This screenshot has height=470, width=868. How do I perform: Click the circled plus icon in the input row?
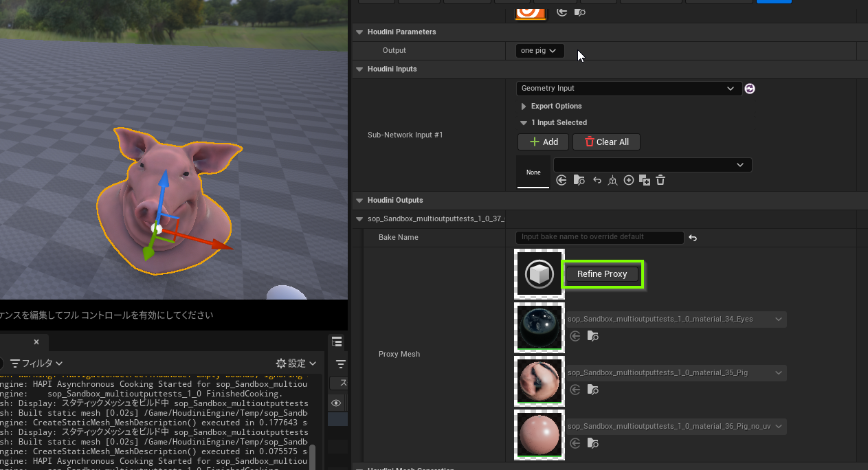coord(629,180)
